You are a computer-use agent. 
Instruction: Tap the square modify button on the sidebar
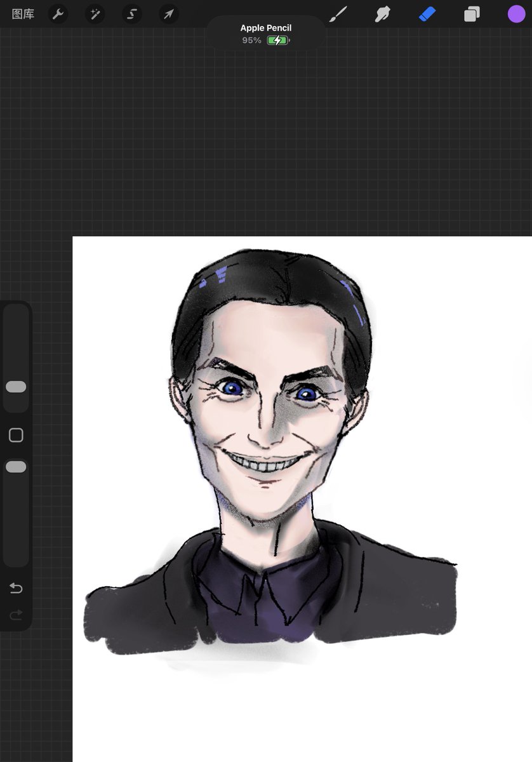pos(16,435)
